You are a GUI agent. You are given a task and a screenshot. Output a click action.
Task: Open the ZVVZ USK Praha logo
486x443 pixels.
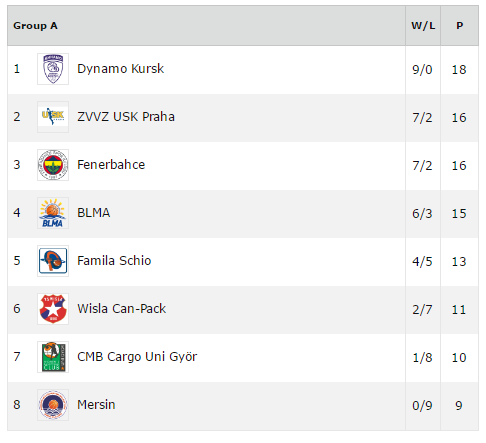pyautogui.click(x=53, y=117)
